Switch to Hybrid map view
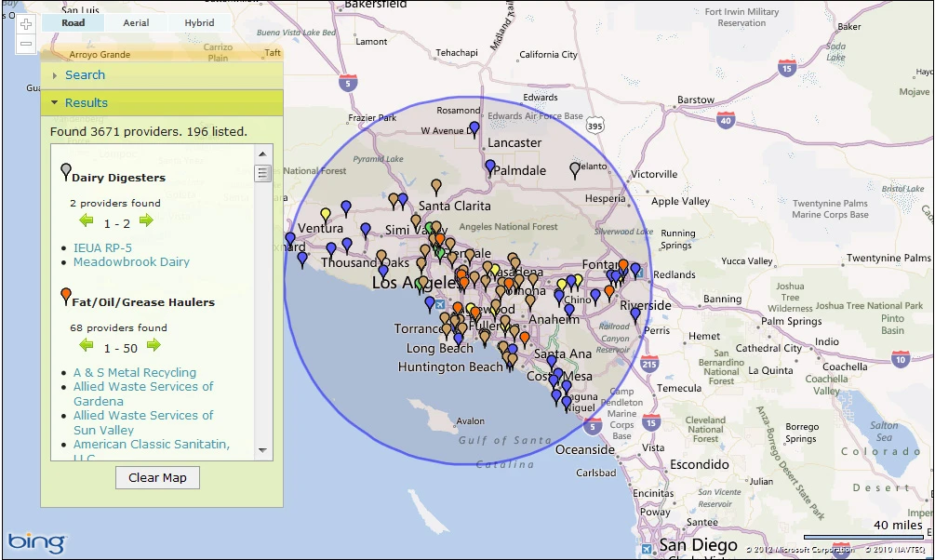935x560 pixels. (x=199, y=23)
